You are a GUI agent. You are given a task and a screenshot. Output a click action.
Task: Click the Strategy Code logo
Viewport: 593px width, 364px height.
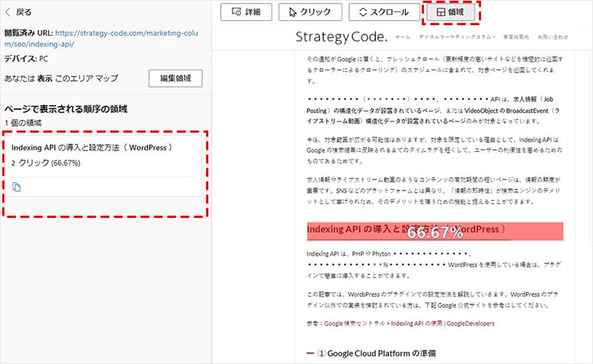click(x=341, y=36)
